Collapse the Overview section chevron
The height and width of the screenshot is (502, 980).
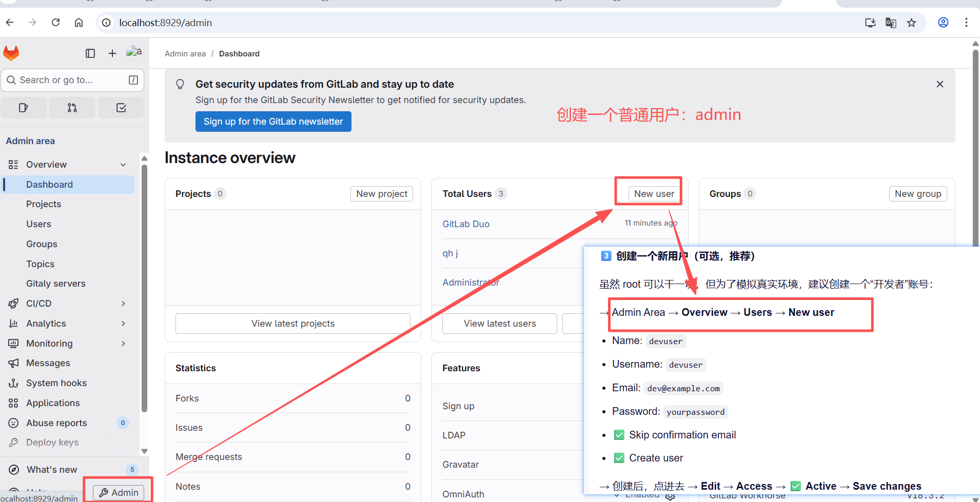pos(123,165)
